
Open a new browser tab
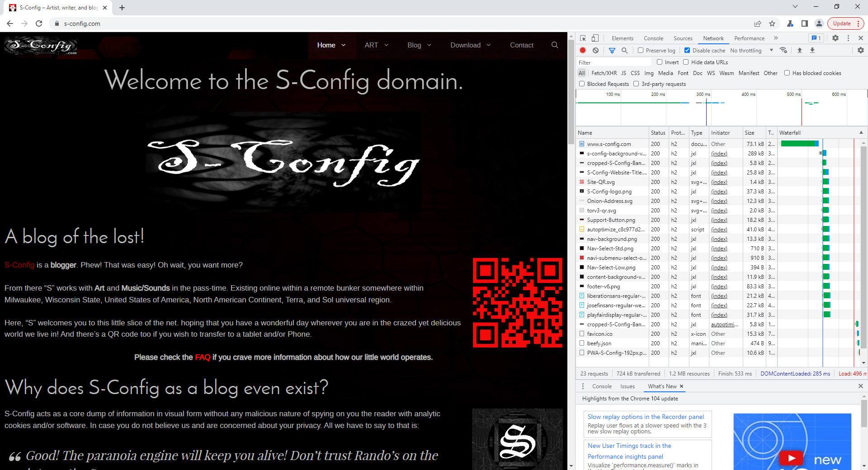click(x=122, y=8)
